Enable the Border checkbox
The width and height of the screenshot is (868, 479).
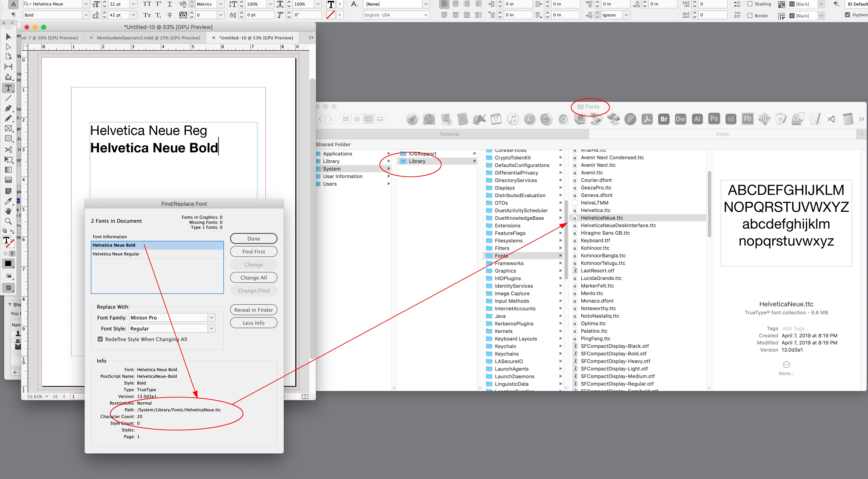[750, 16]
